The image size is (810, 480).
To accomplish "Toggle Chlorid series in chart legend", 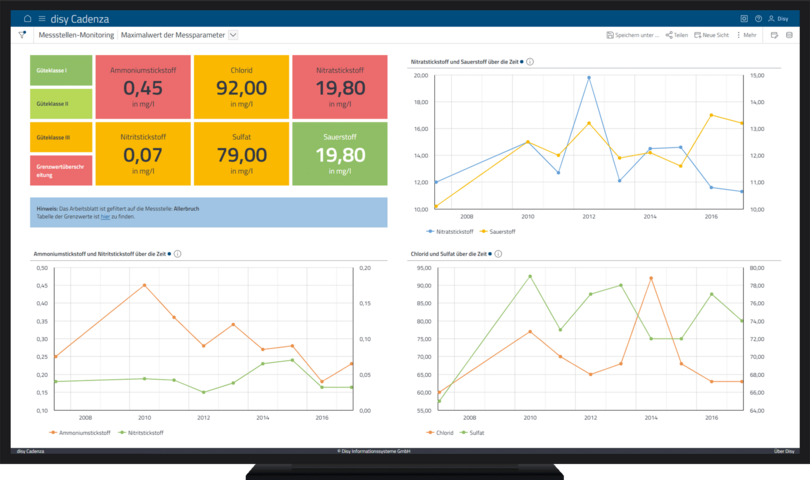I will coord(440,432).
